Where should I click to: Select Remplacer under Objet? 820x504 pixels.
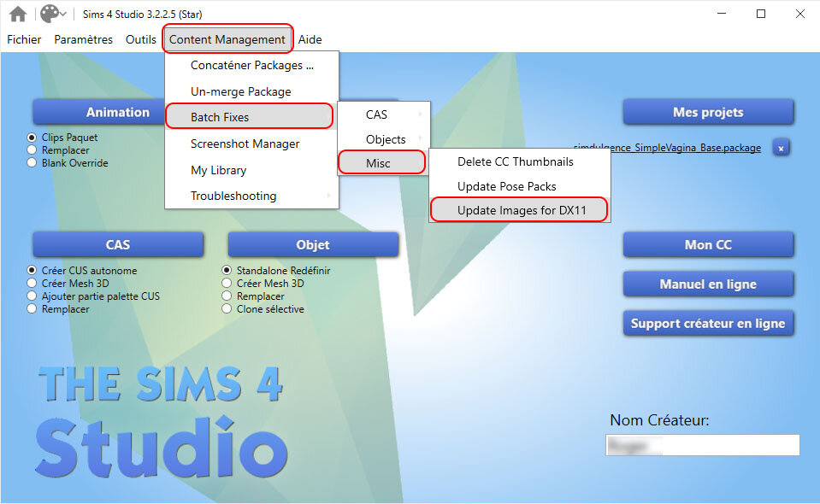click(227, 296)
